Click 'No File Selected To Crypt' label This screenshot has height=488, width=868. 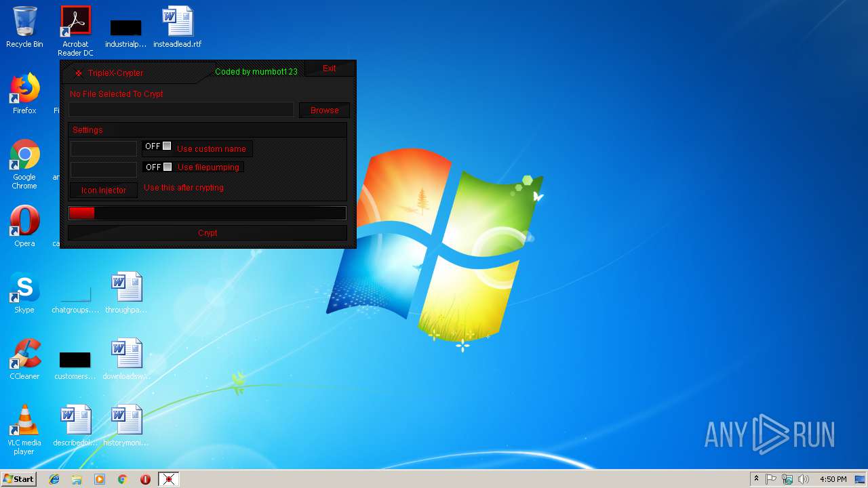[x=117, y=94]
